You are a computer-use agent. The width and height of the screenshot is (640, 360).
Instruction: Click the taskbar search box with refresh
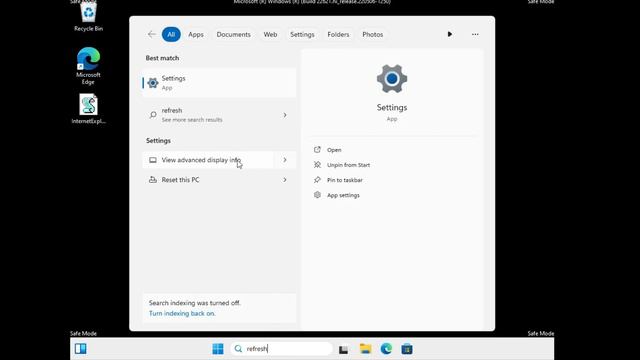click(x=282, y=349)
